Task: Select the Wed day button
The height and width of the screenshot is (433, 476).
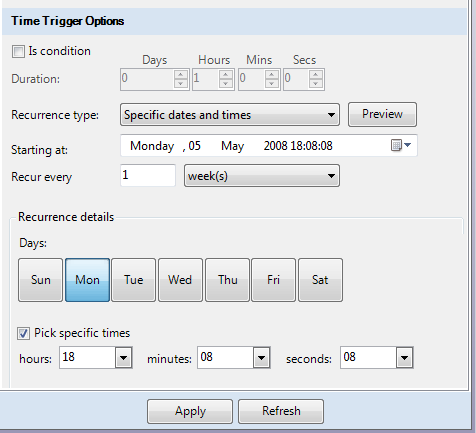Action: [180, 280]
